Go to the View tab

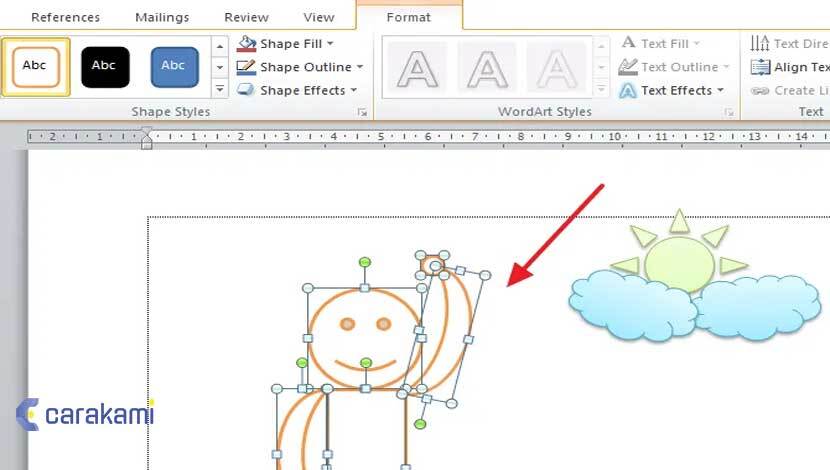(x=319, y=17)
